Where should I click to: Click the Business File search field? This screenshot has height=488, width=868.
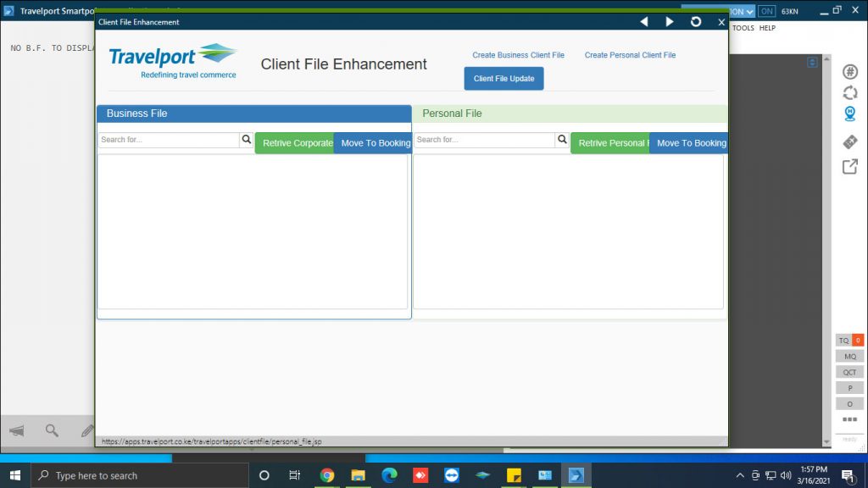pos(169,140)
